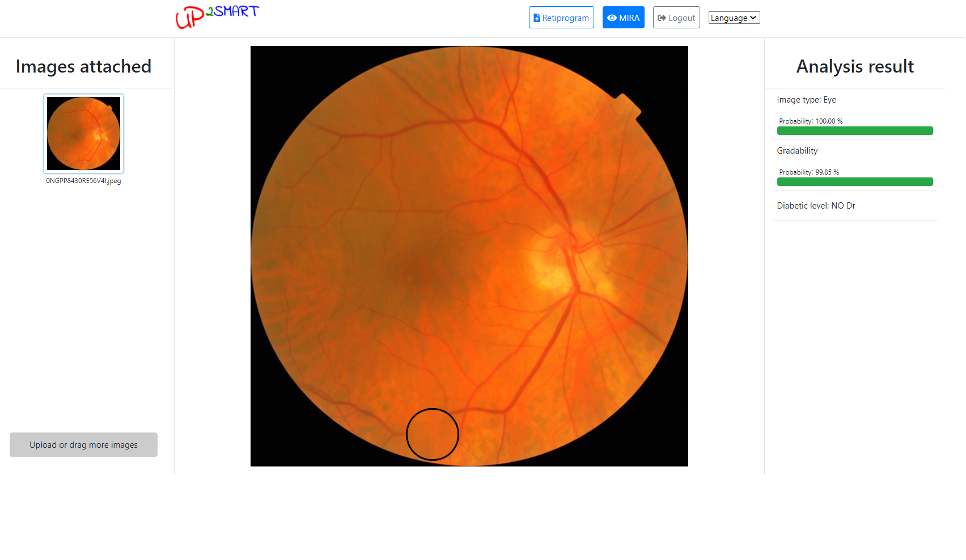Click the 0NGPP8430RE56V4I.jpeg filename label

click(84, 181)
